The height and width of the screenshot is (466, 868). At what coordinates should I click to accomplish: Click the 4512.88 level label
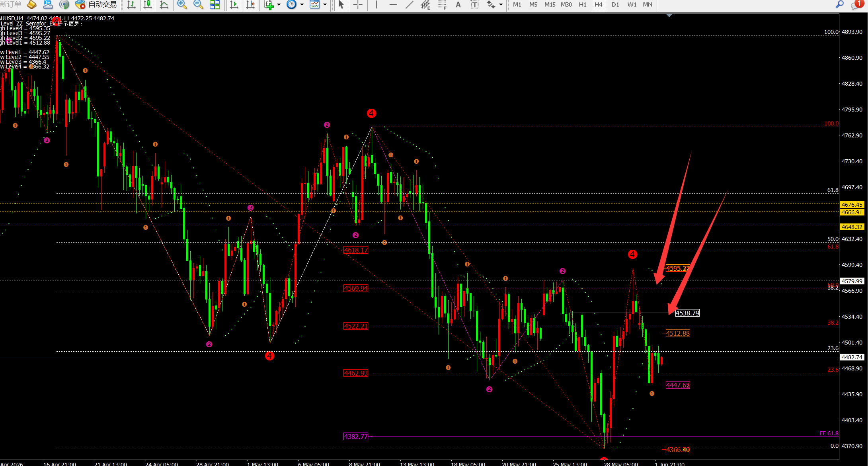(678, 333)
